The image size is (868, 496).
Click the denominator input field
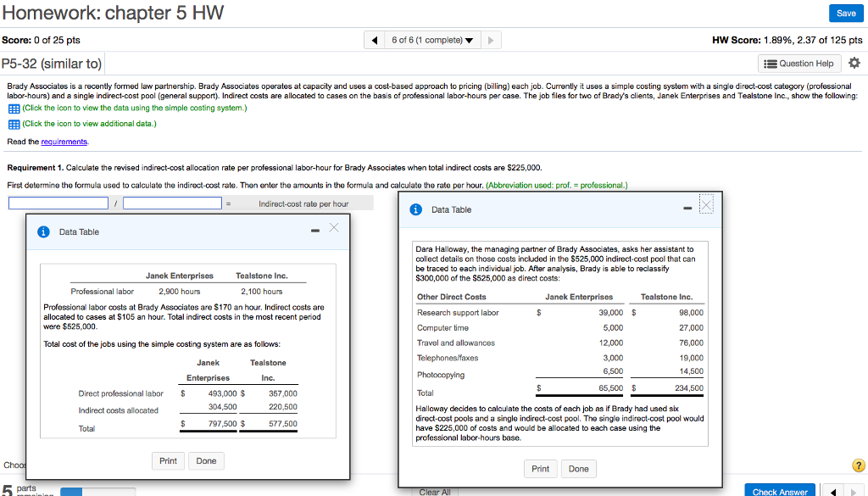(172, 203)
